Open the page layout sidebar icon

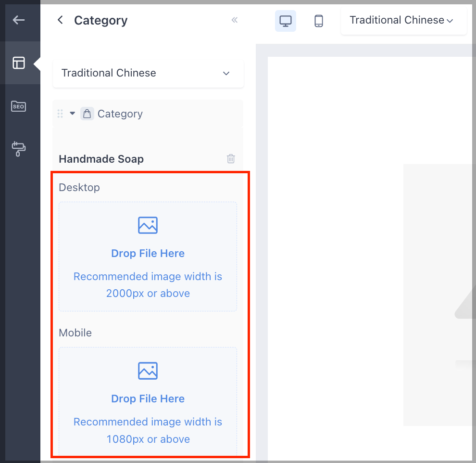click(x=19, y=63)
